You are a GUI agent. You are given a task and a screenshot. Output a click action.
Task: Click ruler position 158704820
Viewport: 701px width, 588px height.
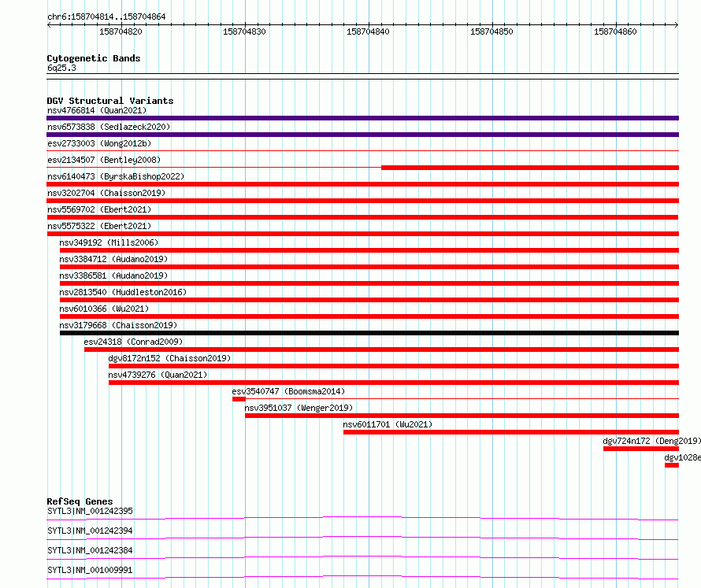121,31
